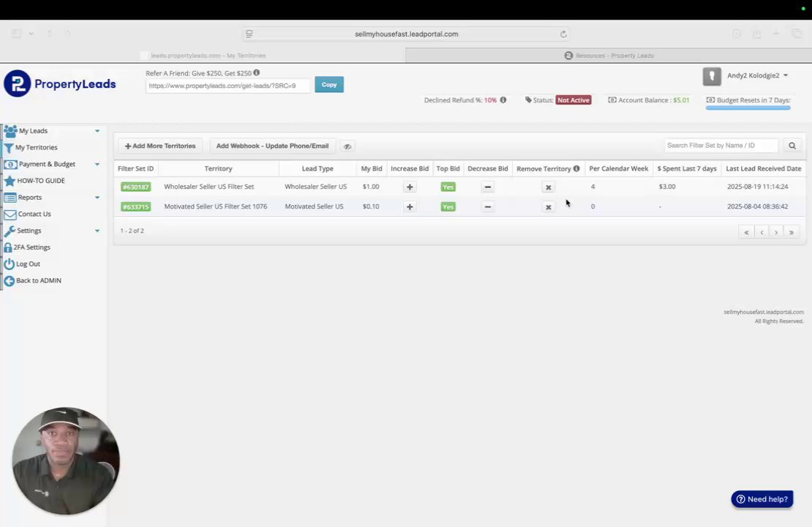Open Reports in the sidebar
812x527 pixels.
(29, 198)
